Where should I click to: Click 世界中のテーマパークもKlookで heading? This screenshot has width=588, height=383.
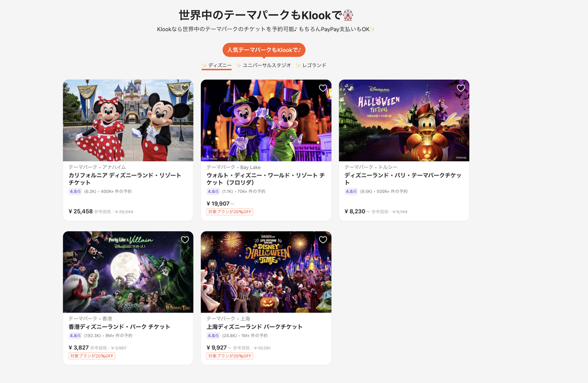click(266, 16)
